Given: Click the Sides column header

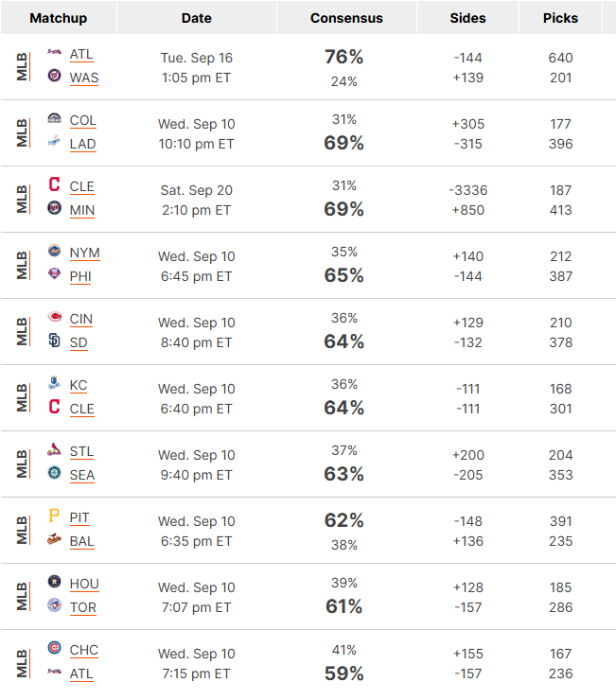Looking at the screenshot, I should [467, 18].
